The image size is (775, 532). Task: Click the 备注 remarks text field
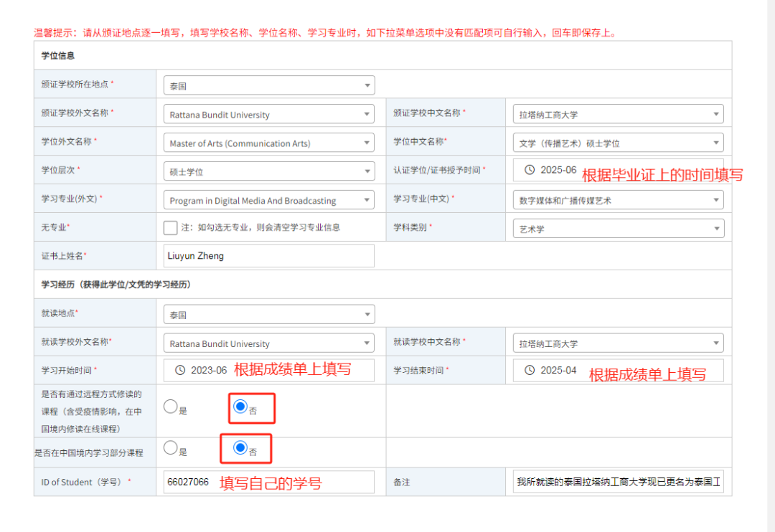pyautogui.click(x=618, y=482)
